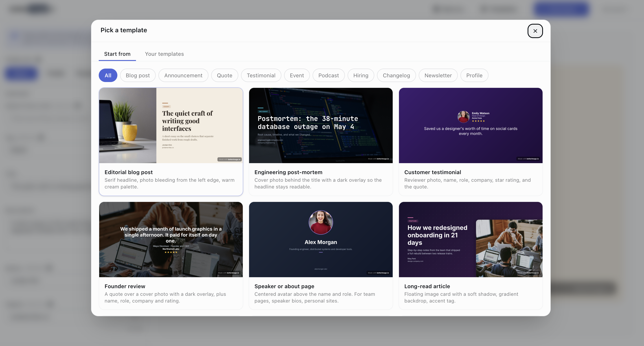
Task: Filter templates by Blog post
Action: click(x=138, y=75)
